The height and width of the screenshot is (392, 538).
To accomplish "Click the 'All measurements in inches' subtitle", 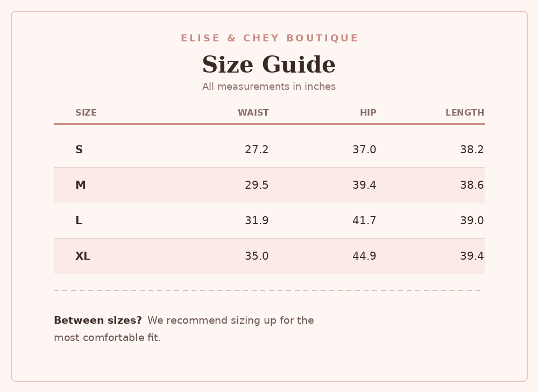I will click(269, 87).
